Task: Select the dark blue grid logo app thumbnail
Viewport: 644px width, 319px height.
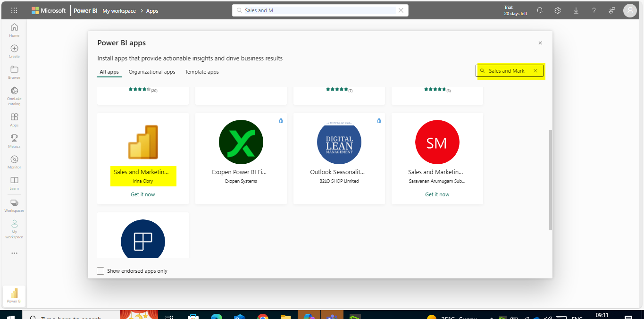Action: tap(143, 239)
